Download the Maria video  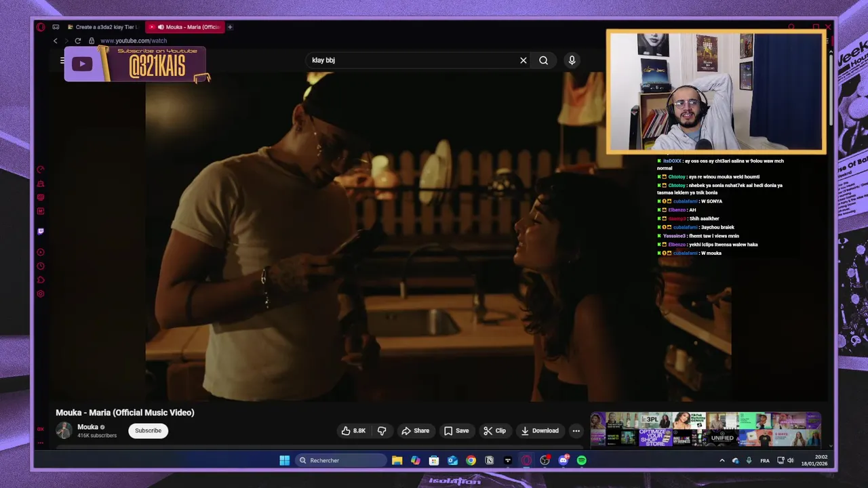coord(540,430)
